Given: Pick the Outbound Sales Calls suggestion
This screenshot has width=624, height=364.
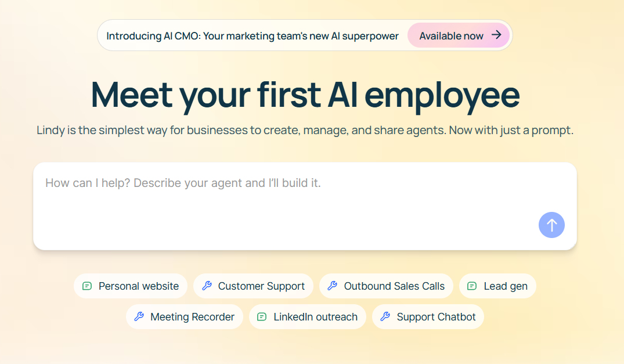Looking at the screenshot, I should [x=394, y=286].
